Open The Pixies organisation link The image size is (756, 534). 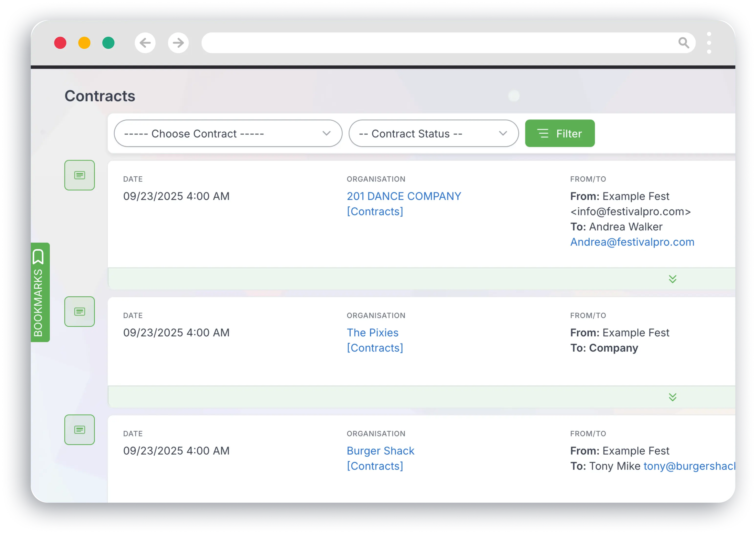pos(372,332)
